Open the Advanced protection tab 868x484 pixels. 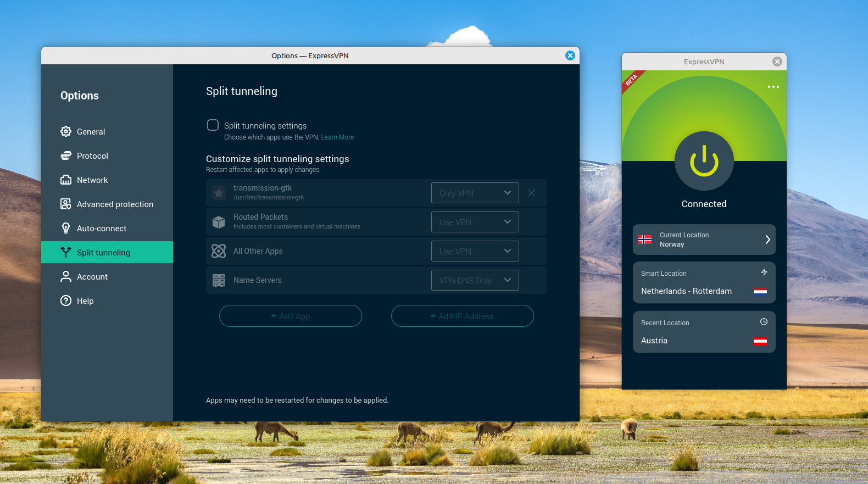[107, 204]
